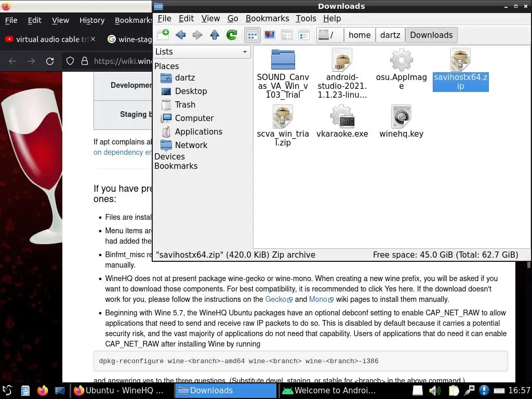Viewport: 532px width, 399px height.
Task: Click the 'home' path bar button
Action: [360, 35]
